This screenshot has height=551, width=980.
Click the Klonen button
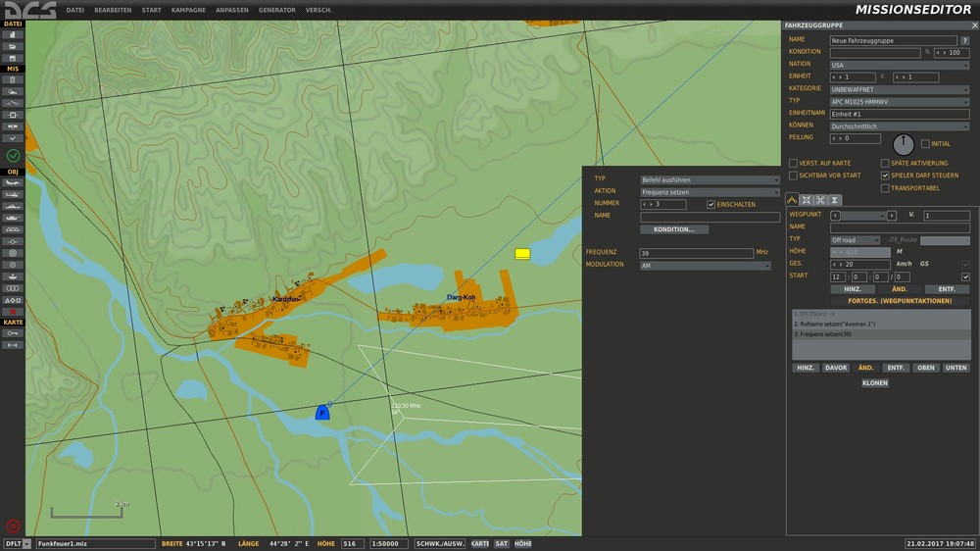coord(875,383)
